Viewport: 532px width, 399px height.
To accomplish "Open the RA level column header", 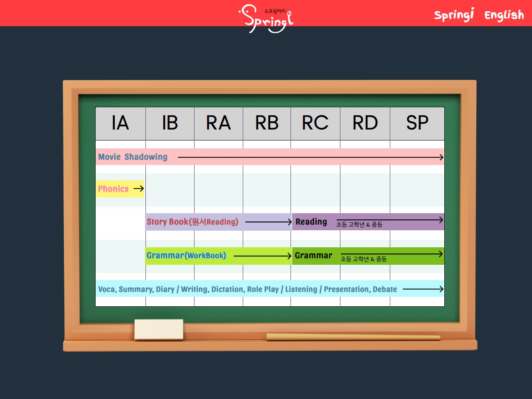I will coord(219,123).
